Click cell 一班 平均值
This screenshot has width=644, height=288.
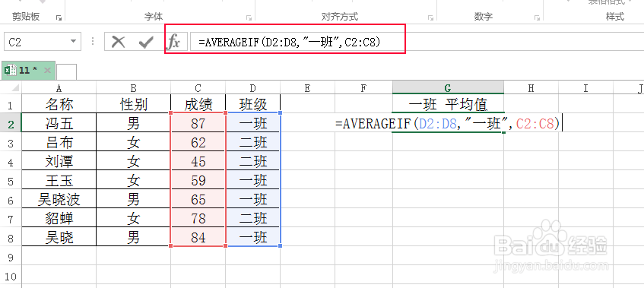coord(448,105)
